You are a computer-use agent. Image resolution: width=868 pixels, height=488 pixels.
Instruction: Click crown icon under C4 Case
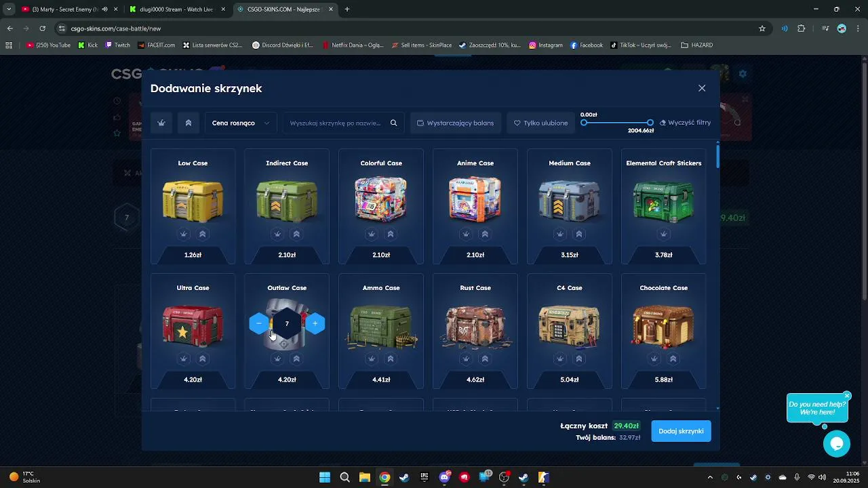click(x=560, y=359)
